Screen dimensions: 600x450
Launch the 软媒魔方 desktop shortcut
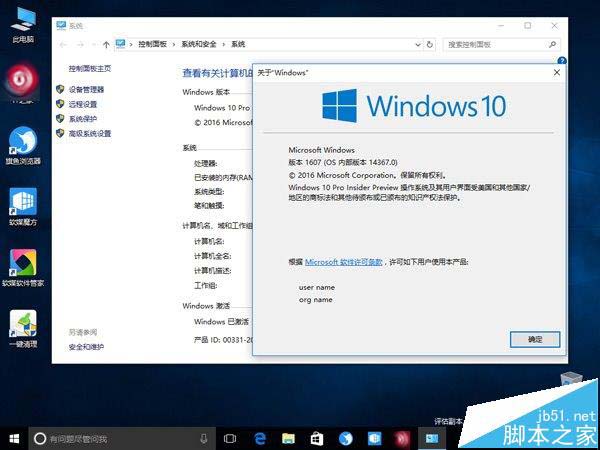[x=23, y=207]
